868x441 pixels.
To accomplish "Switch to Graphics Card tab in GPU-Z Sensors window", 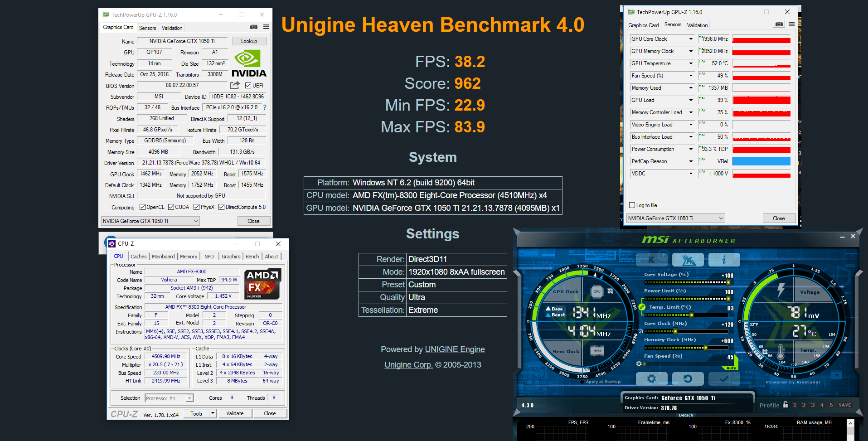I will click(x=643, y=25).
